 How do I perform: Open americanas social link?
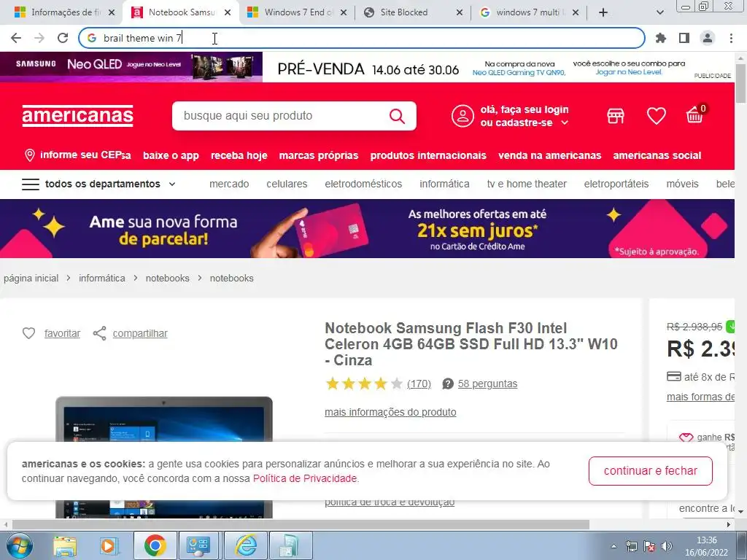coord(657,155)
